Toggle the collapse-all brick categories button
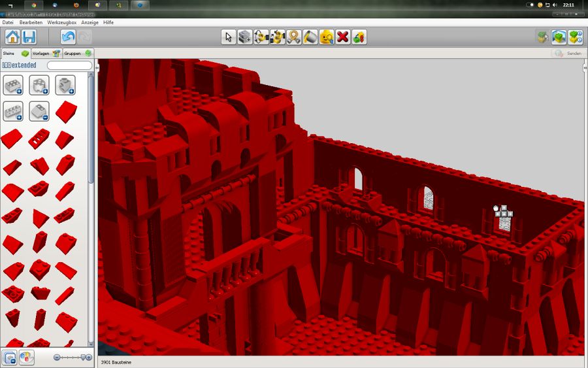The width and height of the screenshot is (588, 368). 9,358
